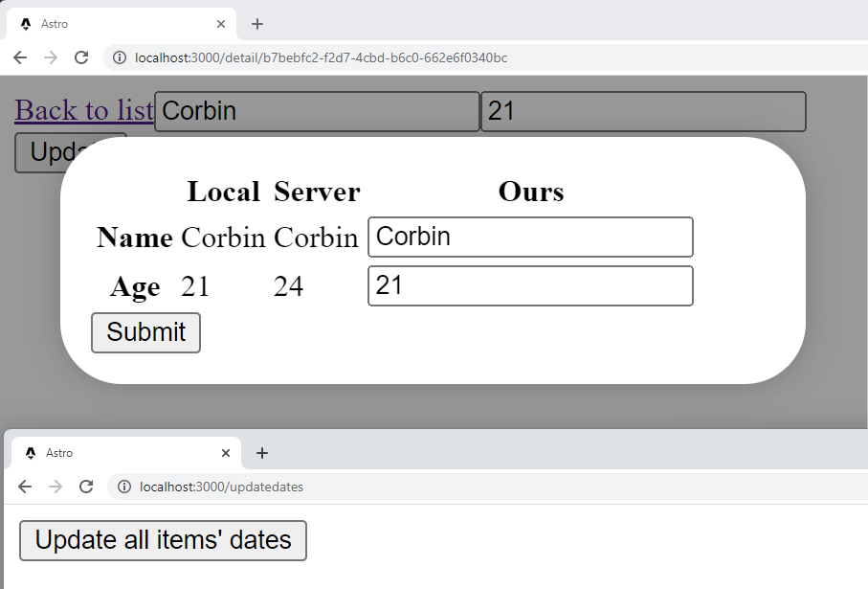Click the Server name value Corbin
The width and height of the screenshot is (868, 589).
317,238
